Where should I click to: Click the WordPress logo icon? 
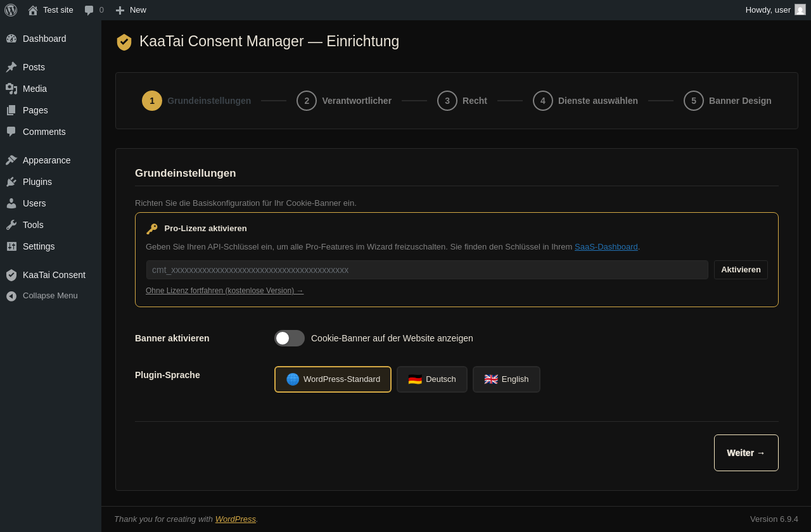11,10
